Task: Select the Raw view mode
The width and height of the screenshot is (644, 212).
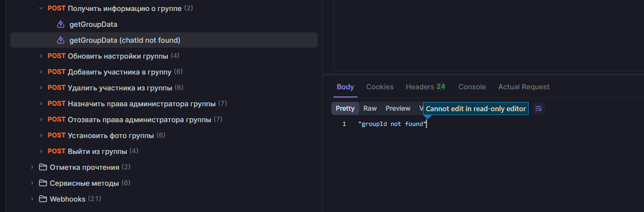Action: [x=370, y=108]
